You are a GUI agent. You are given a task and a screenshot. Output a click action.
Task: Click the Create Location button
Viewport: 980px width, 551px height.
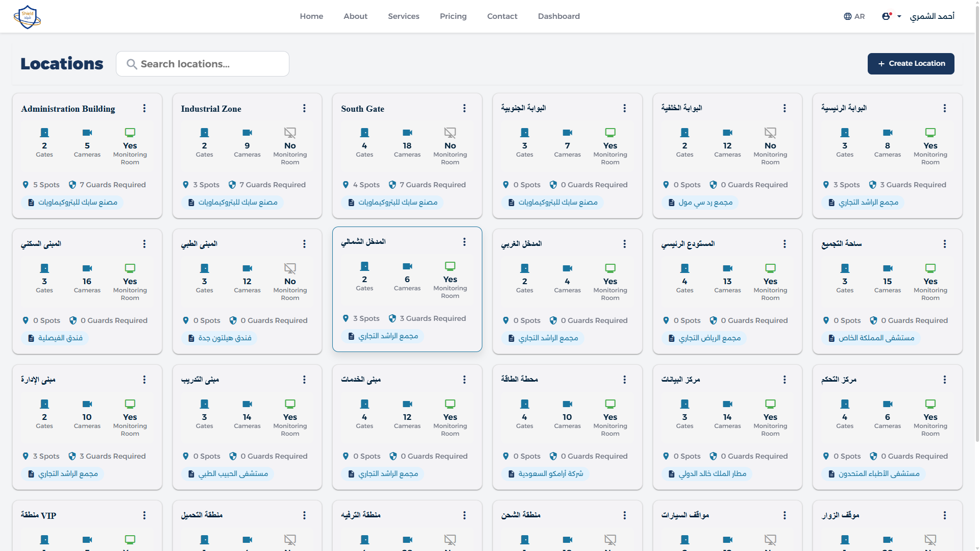point(911,63)
